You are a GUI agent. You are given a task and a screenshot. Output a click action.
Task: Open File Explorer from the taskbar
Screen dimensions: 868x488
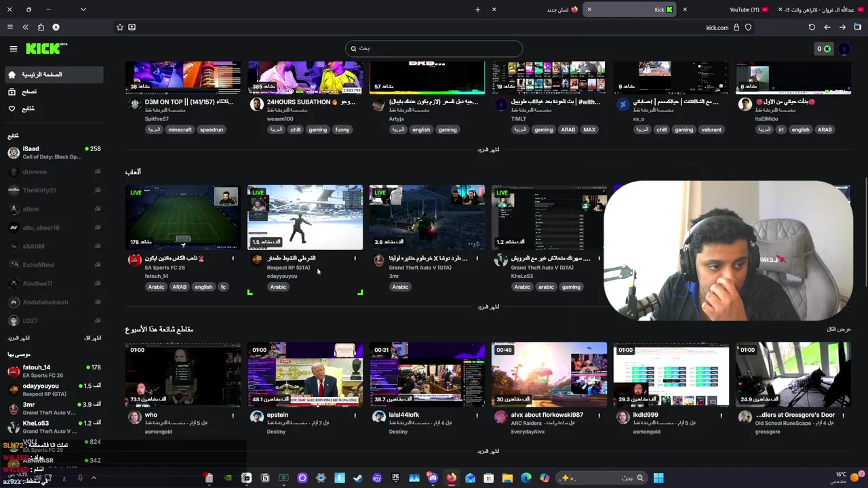pyautogui.click(x=507, y=478)
